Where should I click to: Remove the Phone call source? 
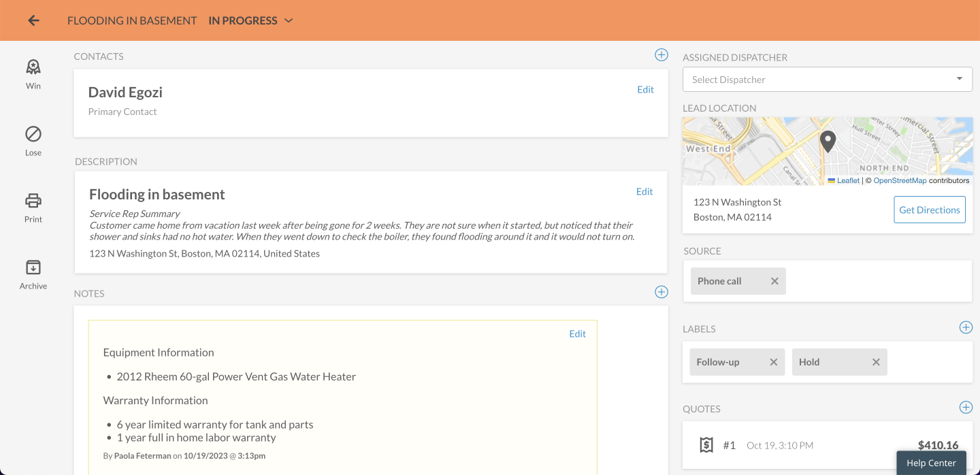[x=774, y=280]
